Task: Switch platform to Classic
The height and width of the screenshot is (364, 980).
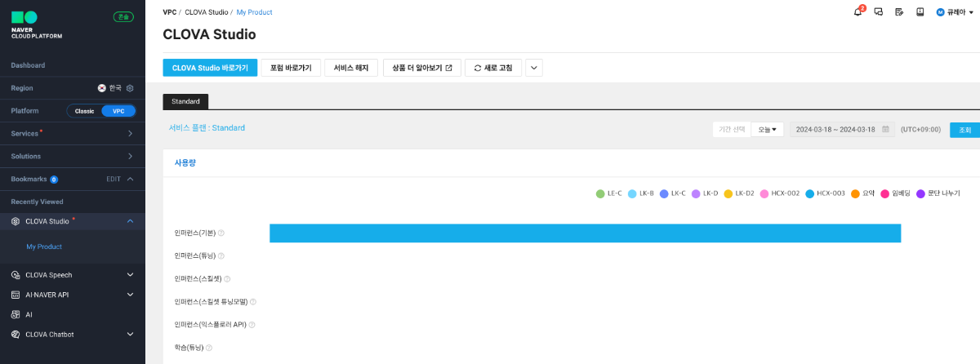Action: [x=85, y=111]
